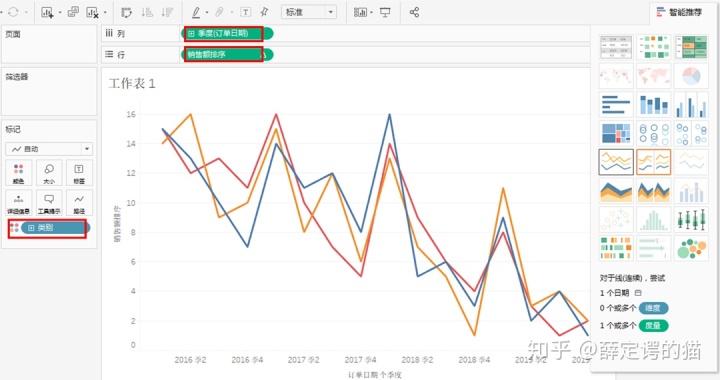Select heat map chart in Show Me
The width and height of the screenshot is (720, 380).
pyautogui.click(x=653, y=47)
